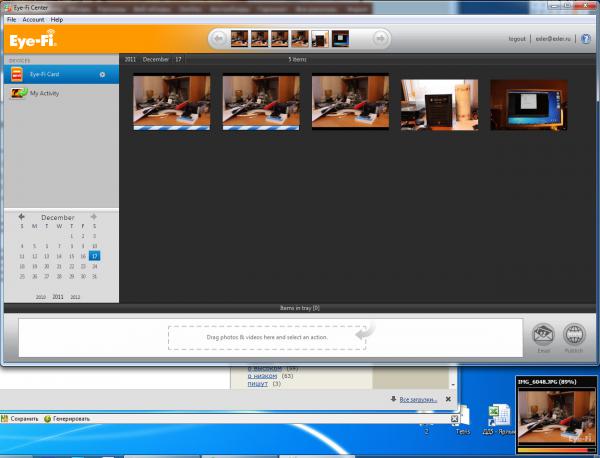Open the Account menu
This screenshot has height=458, width=600.
point(33,20)
